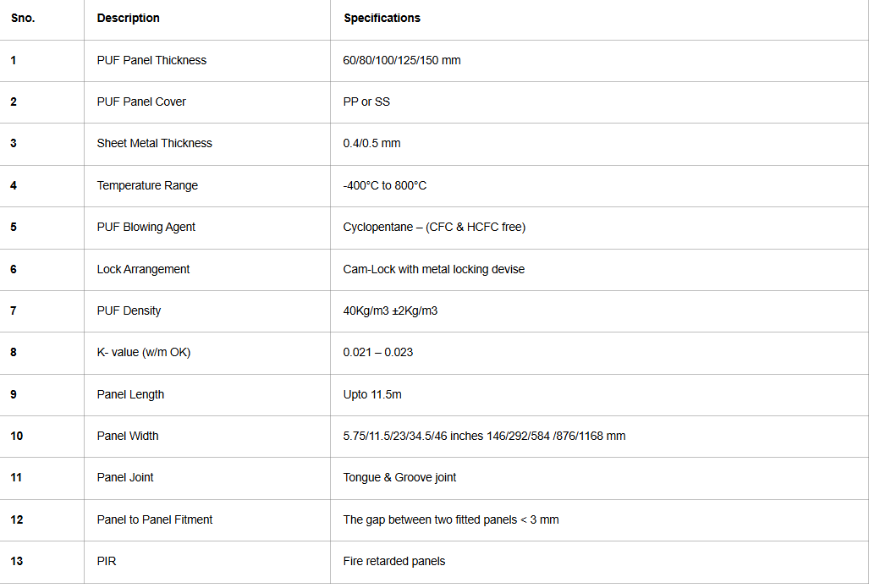The image size is (869, 588).
Task: Select the Sheet Metal Thickness row label
Action: [154, 143]
